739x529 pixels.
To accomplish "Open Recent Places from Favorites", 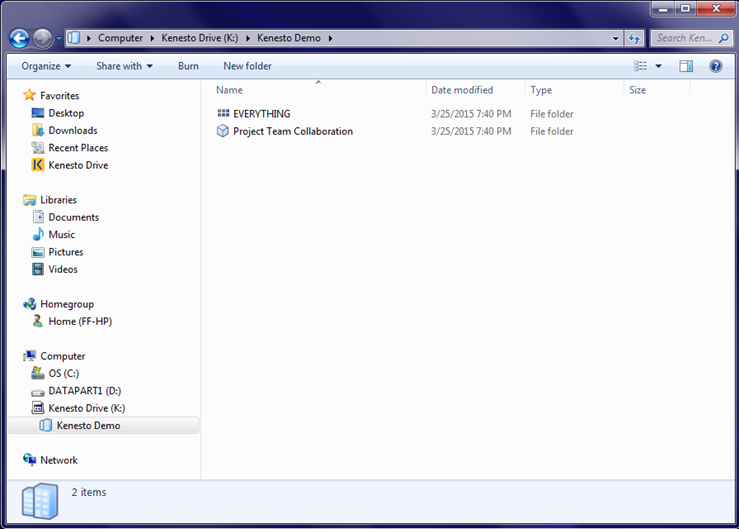I will (78, 148).
